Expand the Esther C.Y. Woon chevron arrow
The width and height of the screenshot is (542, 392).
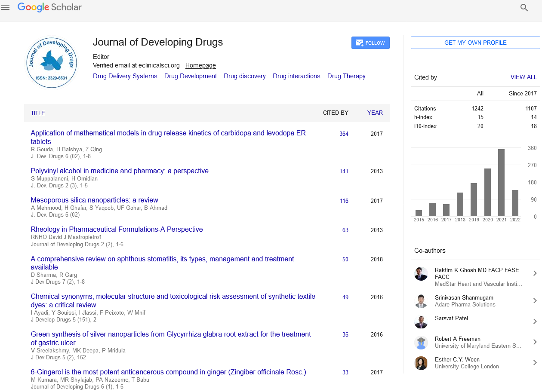[x=535, y=363]
